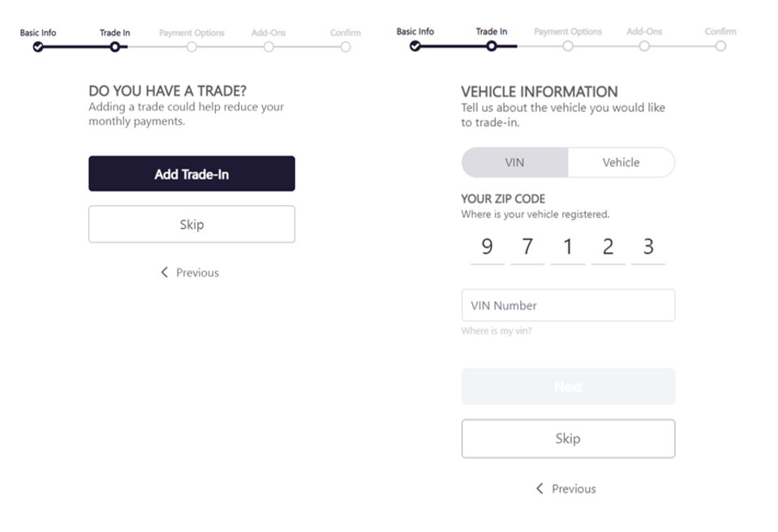Click the VIN Number input field

point(568,306)
